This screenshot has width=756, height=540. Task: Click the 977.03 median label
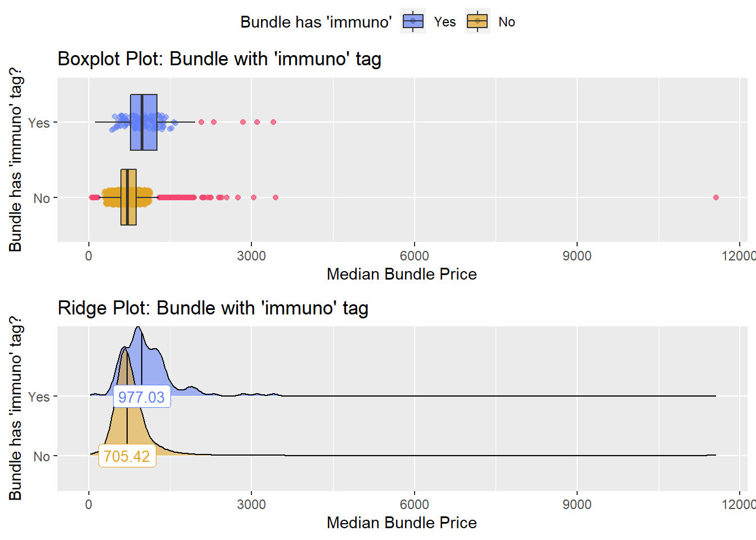142,397
